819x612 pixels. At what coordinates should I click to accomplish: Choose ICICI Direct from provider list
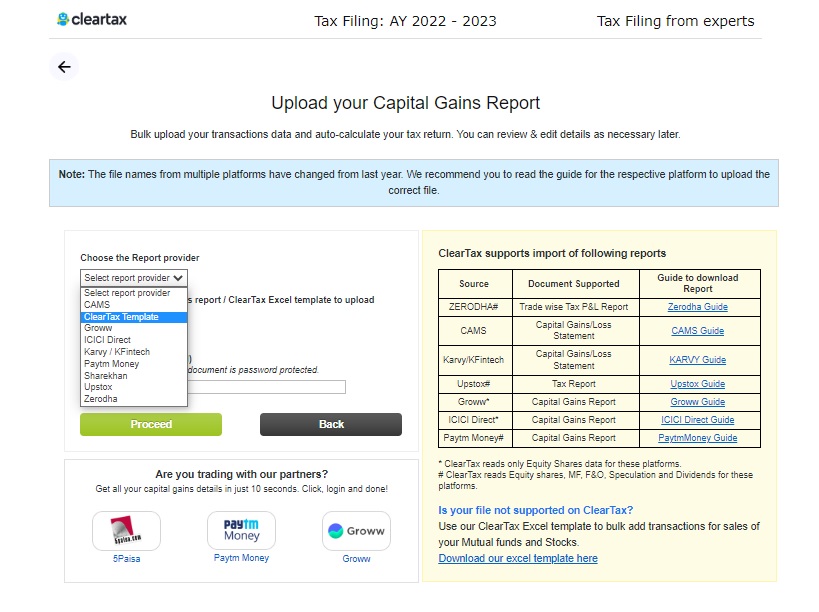[x=134, y=340]
